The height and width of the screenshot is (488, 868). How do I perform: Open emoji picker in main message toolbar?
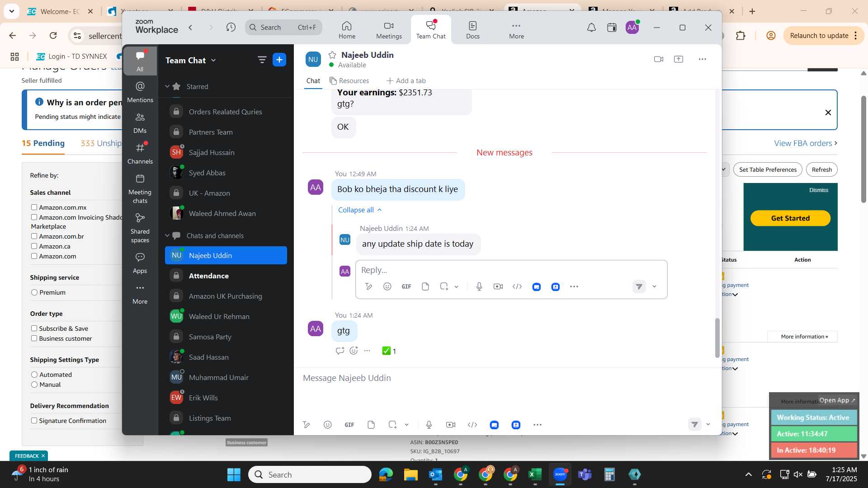click(328, 425)
